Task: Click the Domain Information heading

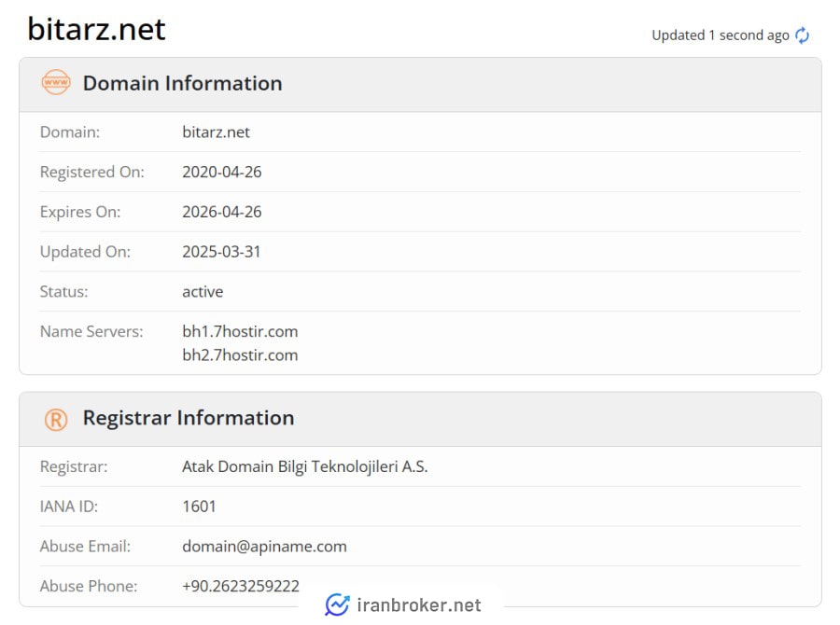Action: point(182,84)
